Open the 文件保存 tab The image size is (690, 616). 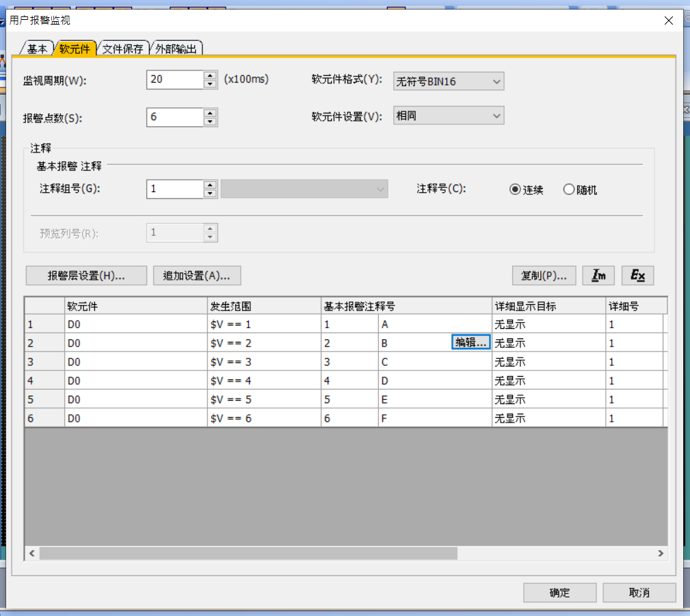point(123,49)
